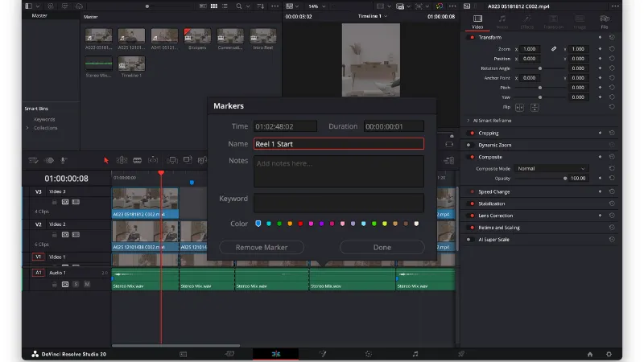Pick the cyan marker color
This screenshot has width=644, height=362.
click(x=269, y=224)
